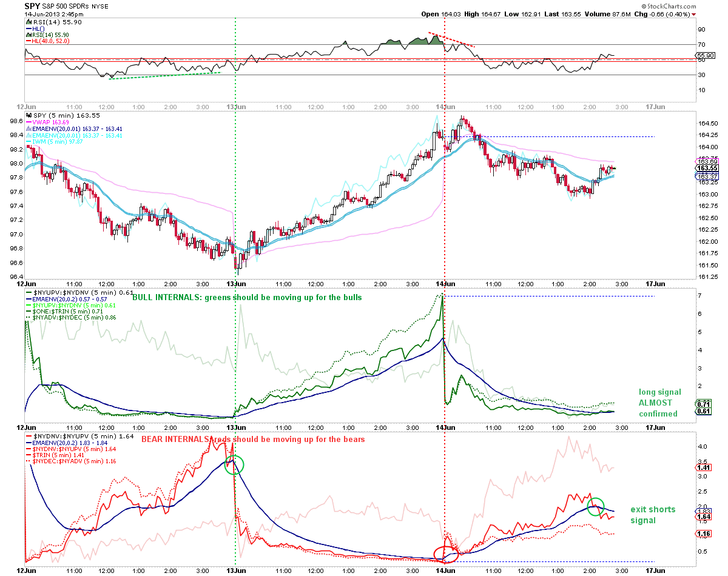The height and width of the screenshot is (576, 728).
Task: Click the '13Jun' label under bear internals panel
Action: [x=236, y=571]
